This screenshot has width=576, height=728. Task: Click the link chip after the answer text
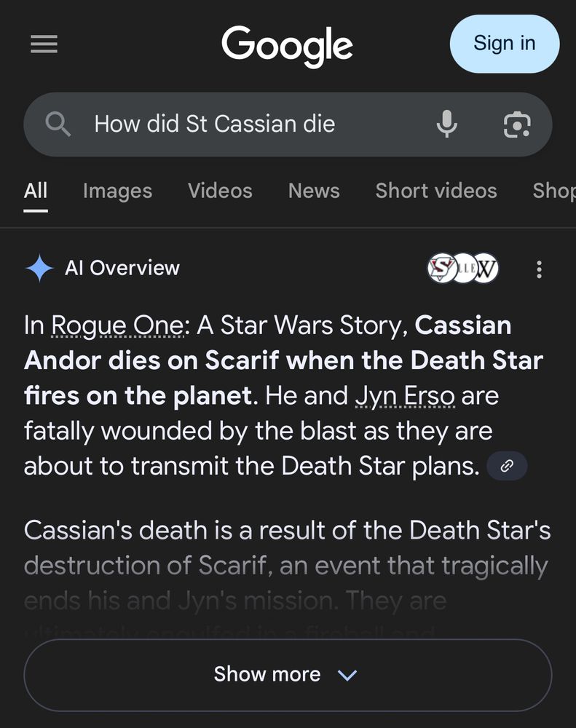point(507,466)
